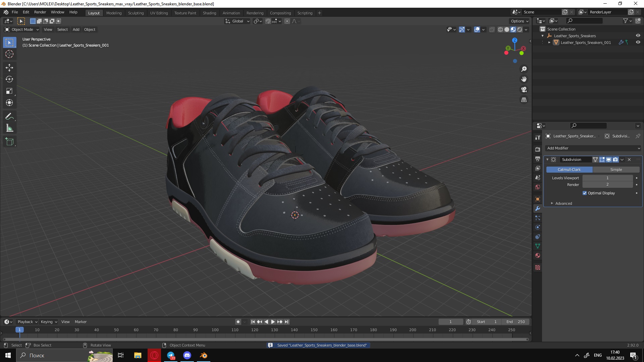Open Object Data properties tab

pos(538,246)
